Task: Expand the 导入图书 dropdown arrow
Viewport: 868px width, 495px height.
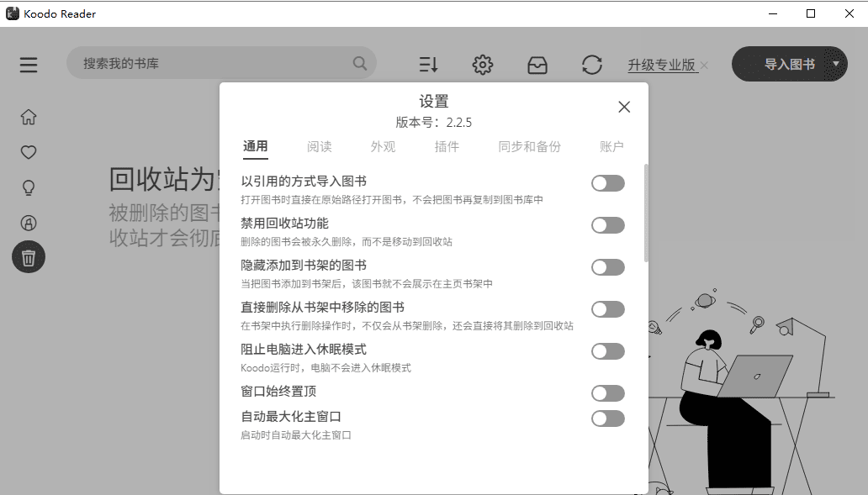Action: click(x=835, y=64)
